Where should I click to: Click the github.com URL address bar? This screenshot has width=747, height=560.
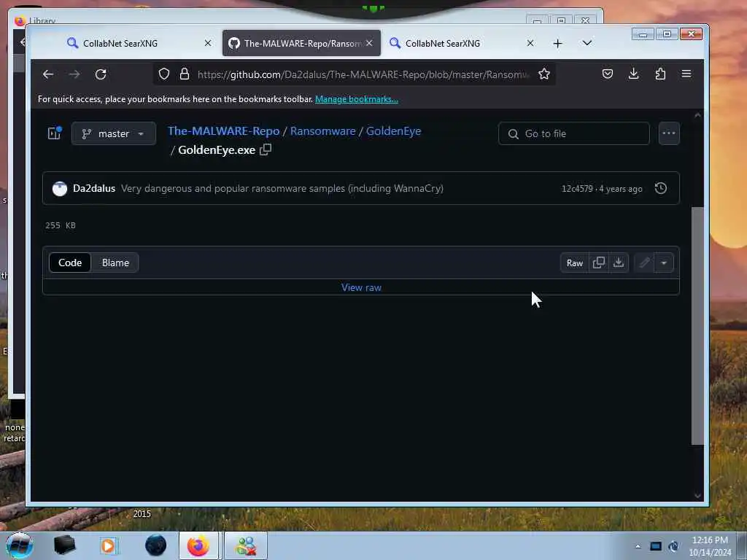363,74
